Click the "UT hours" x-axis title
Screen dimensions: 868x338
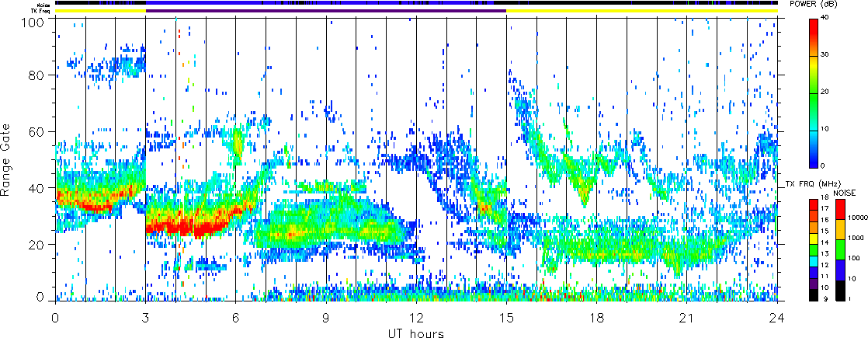coord(416,333)
